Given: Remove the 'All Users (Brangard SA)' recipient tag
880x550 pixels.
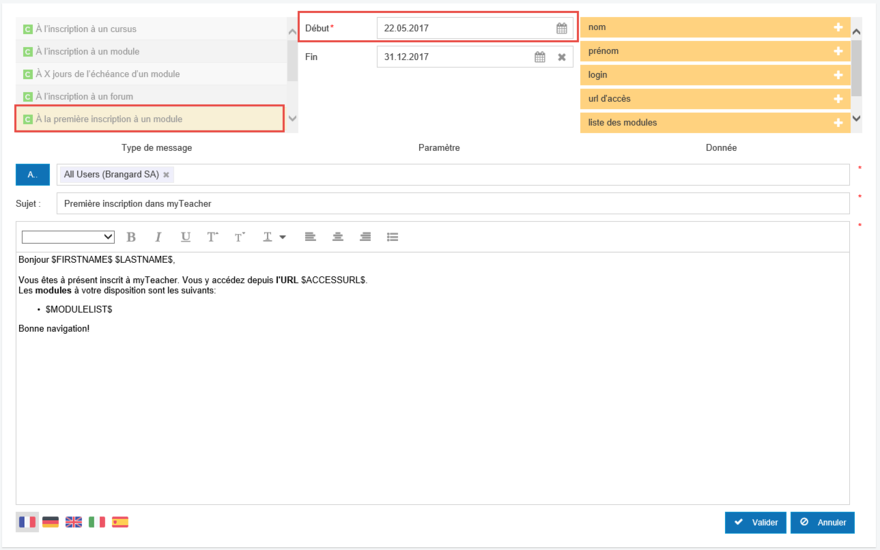Looking at the screenshot, I should [166, 175].
